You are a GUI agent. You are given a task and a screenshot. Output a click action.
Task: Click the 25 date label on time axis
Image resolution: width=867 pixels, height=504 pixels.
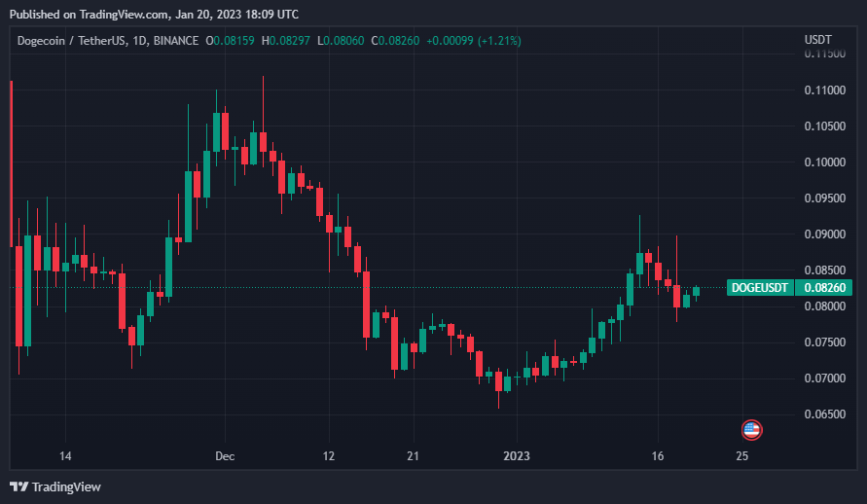742,456
